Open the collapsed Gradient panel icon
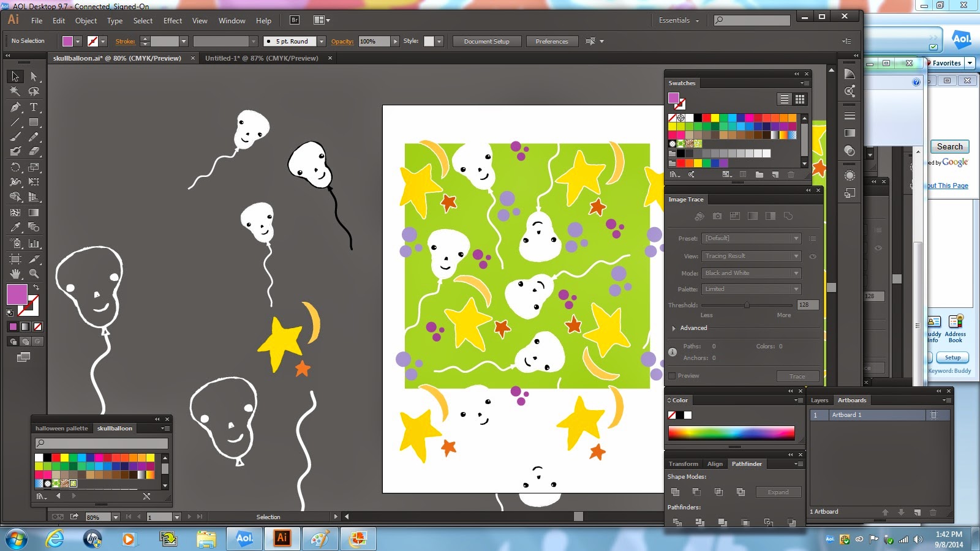The width and height of the screenshot is (980, 551). [x=850, y=133]
